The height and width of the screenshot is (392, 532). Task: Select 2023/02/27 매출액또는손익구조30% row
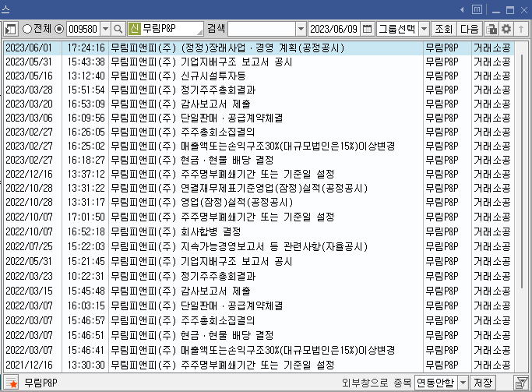pyautogui.click(x=259, y=146)
